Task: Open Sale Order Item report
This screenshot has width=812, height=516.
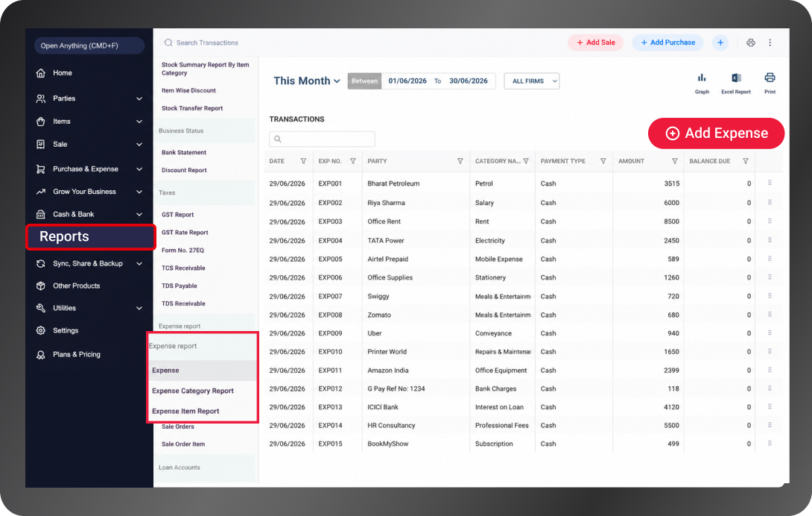Action: pos(183,444)
